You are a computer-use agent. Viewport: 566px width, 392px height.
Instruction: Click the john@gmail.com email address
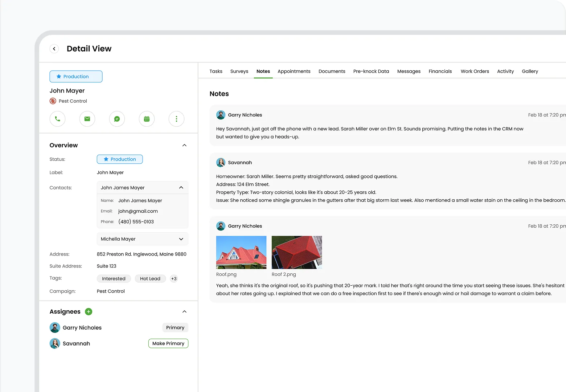138,211
